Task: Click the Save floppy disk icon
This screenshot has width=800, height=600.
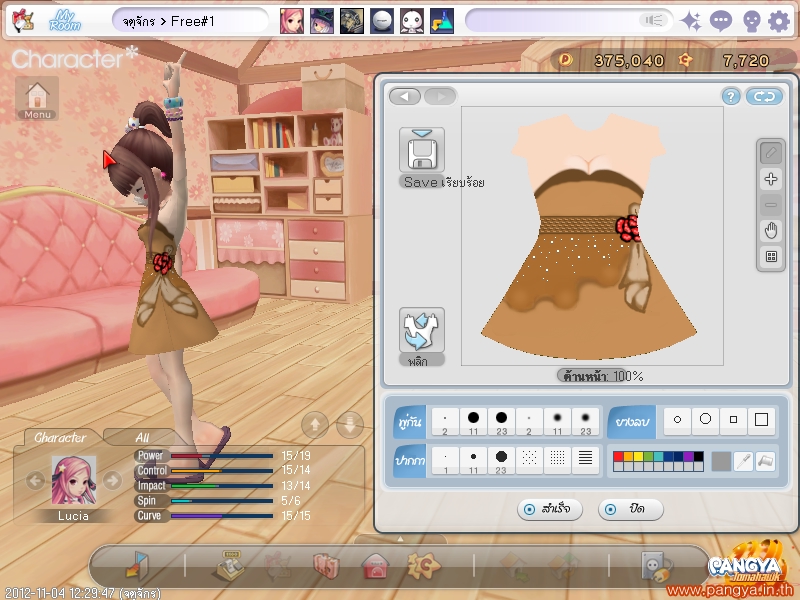Action: 421,150
